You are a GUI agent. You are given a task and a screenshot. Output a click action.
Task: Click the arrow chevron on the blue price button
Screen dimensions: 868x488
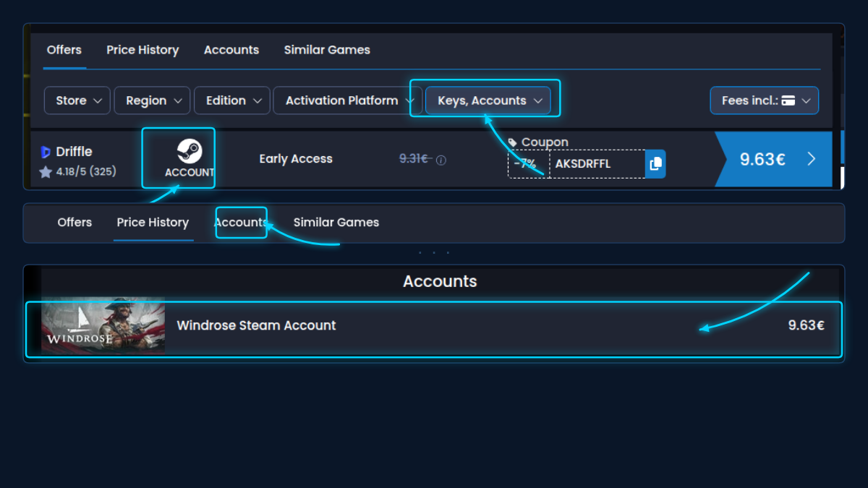[x=811, y=159]
